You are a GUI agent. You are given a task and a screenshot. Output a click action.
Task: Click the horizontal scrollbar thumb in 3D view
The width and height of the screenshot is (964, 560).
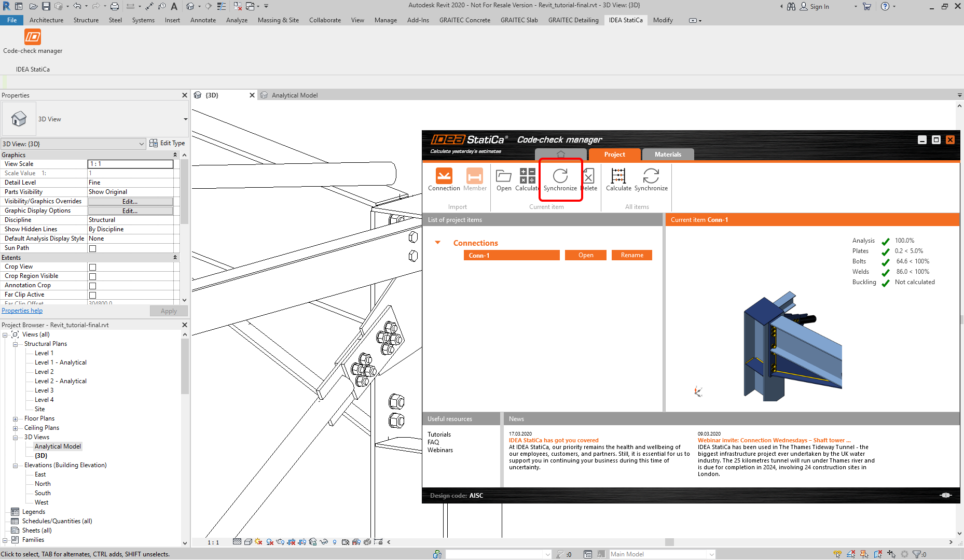pos(669,542)
